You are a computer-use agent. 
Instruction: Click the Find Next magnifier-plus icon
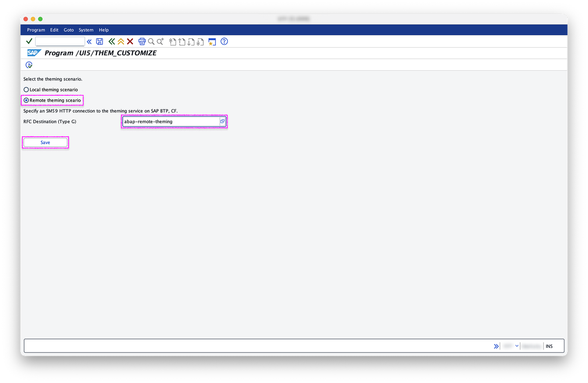point(160,41)
